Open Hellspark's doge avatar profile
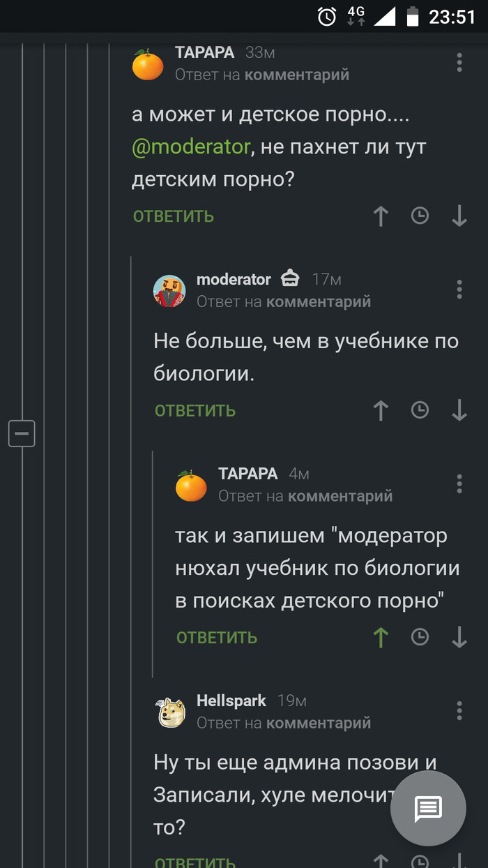Screen dimensions: 488x868 (x=169, y=712)
